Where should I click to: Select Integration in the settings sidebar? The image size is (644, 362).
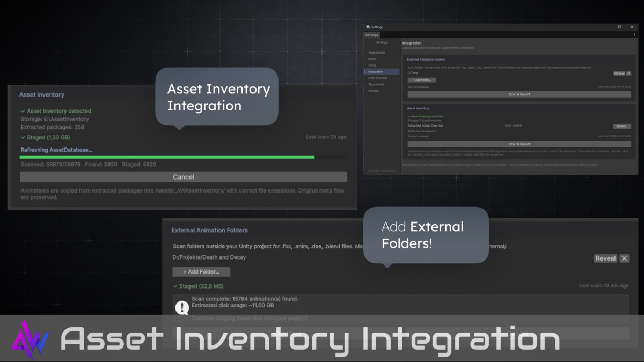382,71
